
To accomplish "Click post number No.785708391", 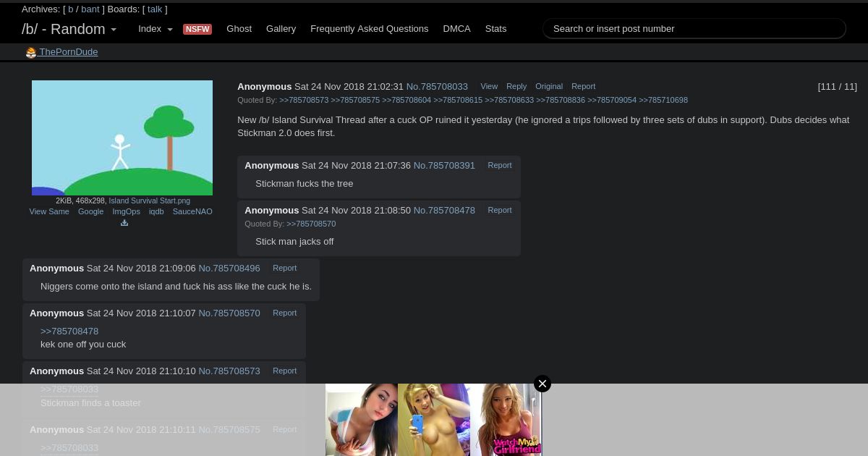I will pyautogui.click(x=444, y=166).
